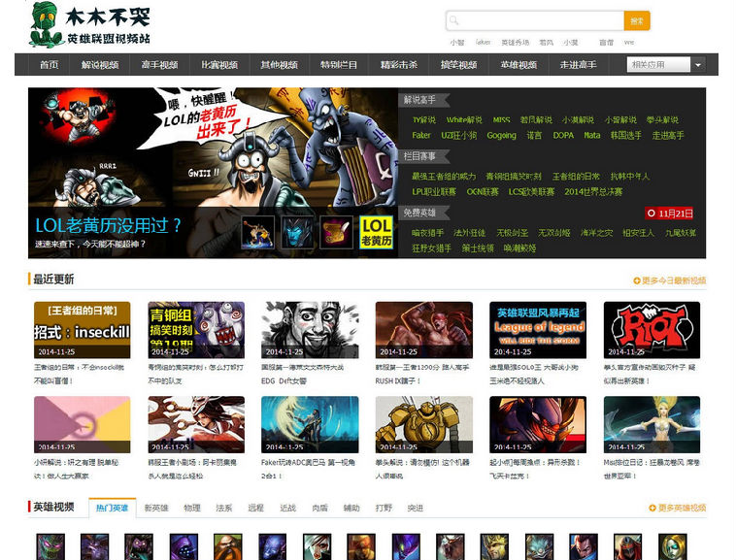
Task: Open the 暗夜猎手 free hero link
Action: coord(427,233)
